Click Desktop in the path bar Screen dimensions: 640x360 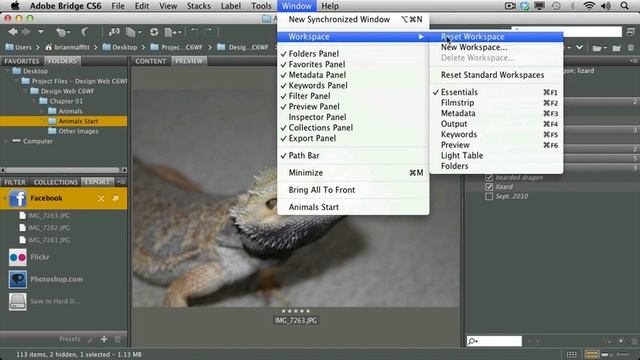coord(120,47)
